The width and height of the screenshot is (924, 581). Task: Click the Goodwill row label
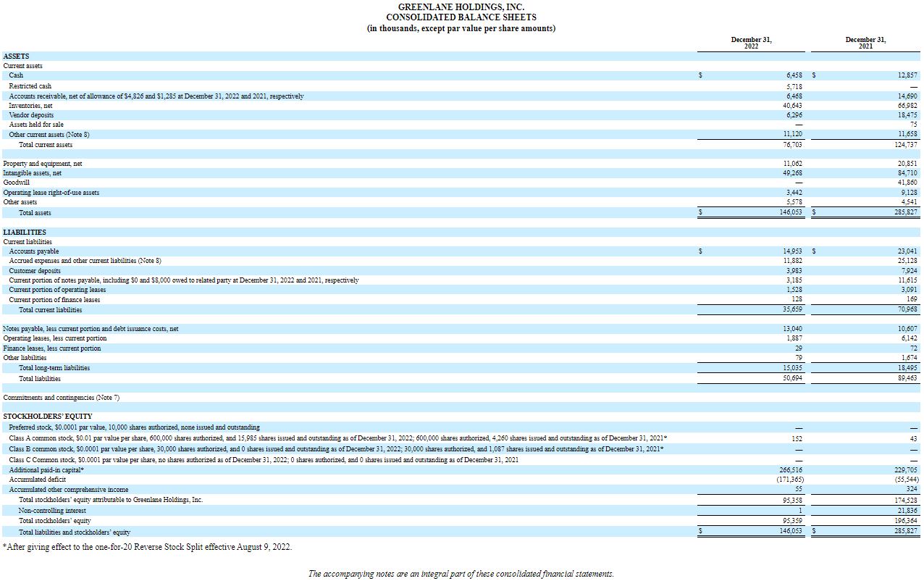pos(17,183)
